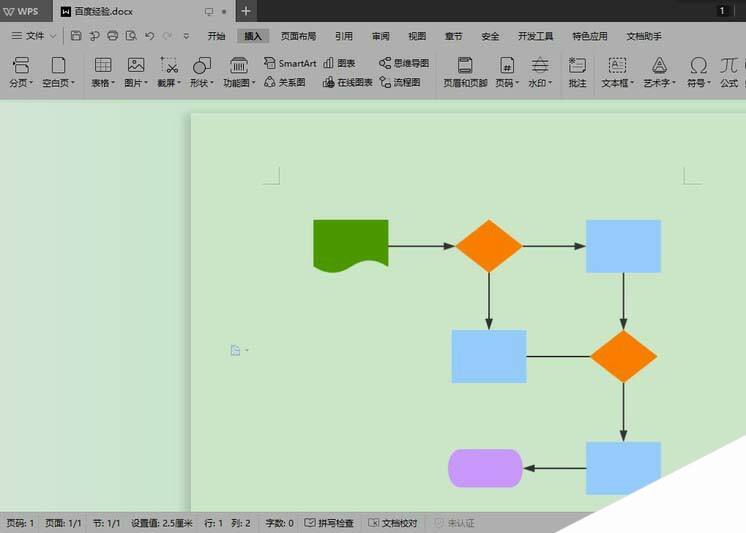Click the Undo arrow
Viewport: 746px width, 533px height.
149,36
